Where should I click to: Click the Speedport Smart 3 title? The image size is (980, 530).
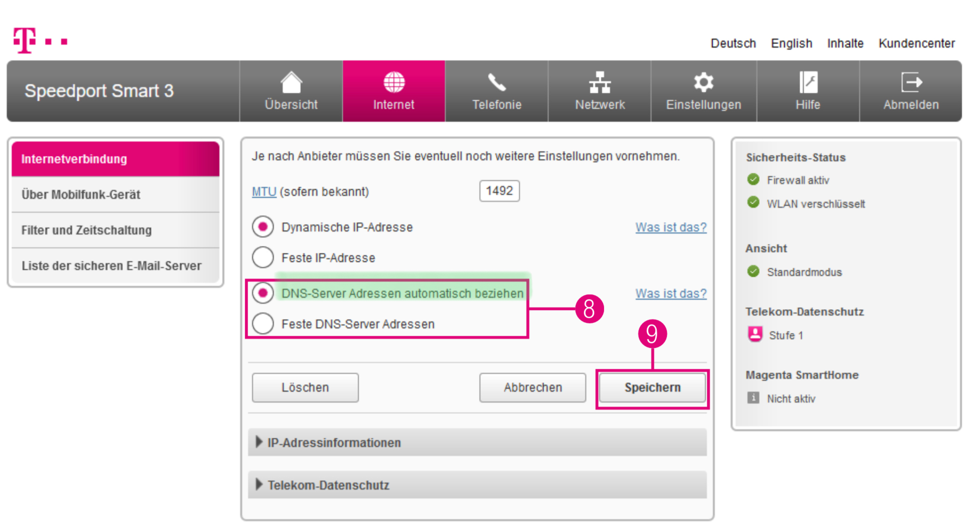pos(99,91)
